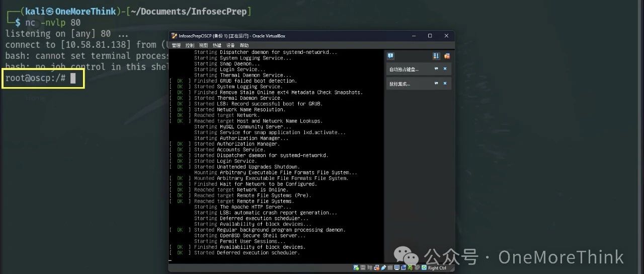644x274 pixels.
Task: Open the 视图 menu in VirtualBox
Action: (203, 45)
